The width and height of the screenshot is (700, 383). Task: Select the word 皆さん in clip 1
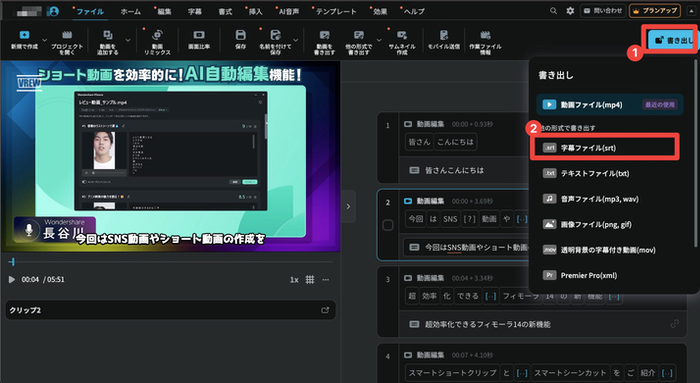click(419, 142)
